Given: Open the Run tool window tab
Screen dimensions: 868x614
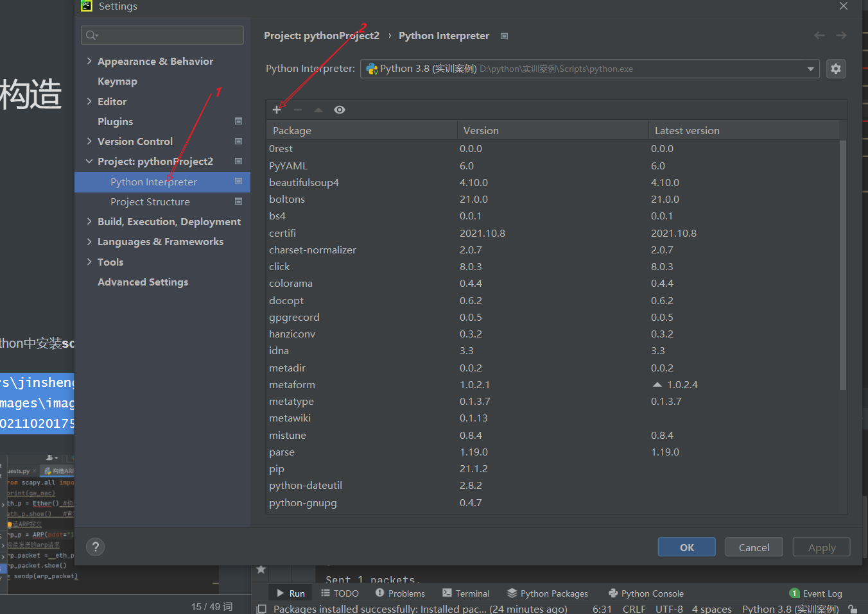Looking at the screenshot, I should click(x=291, y=593).
